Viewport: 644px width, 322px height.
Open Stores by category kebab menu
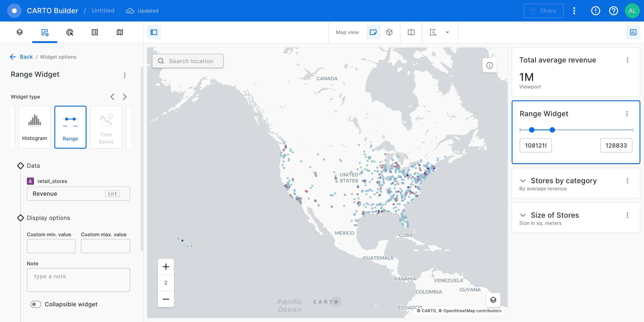(627, 180)
